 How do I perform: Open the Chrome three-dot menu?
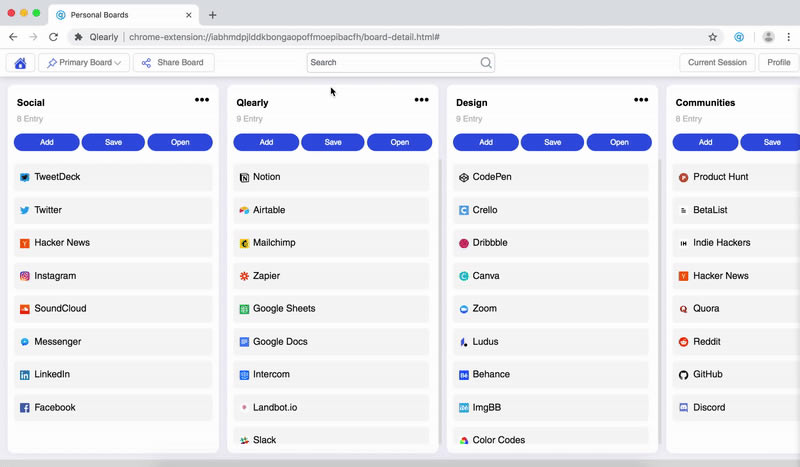pyautogui.click(x=788, y=37)
